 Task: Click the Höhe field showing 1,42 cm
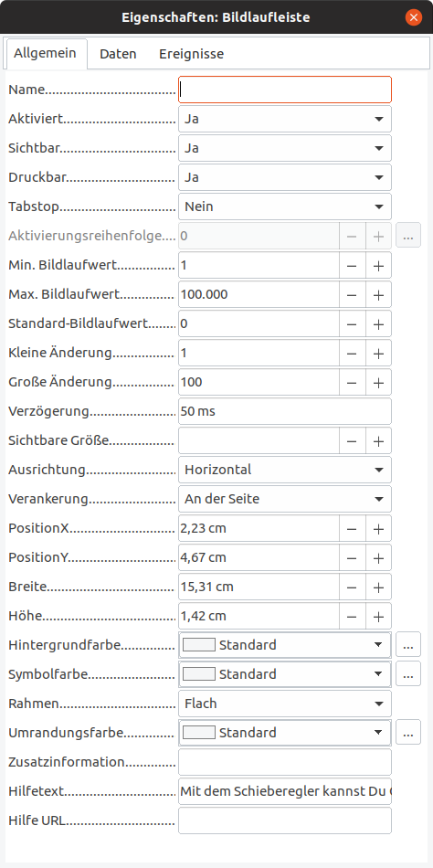(x=259, y=616)
